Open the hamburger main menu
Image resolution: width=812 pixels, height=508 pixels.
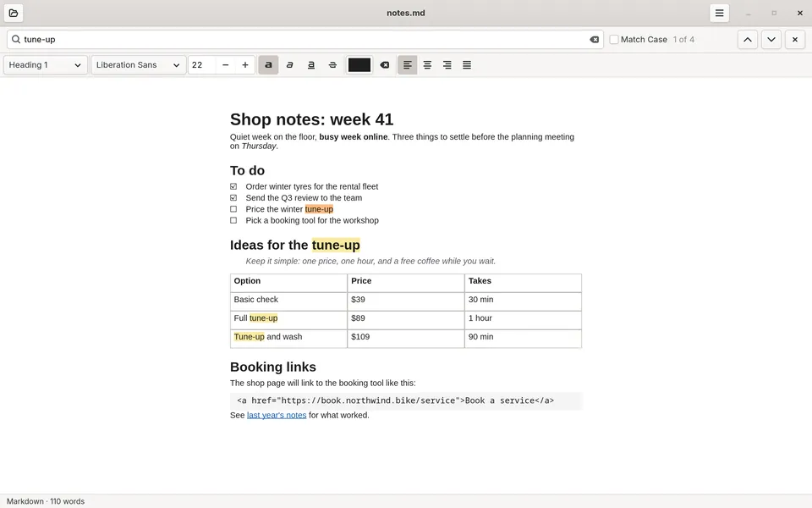[x=719, y=13]
